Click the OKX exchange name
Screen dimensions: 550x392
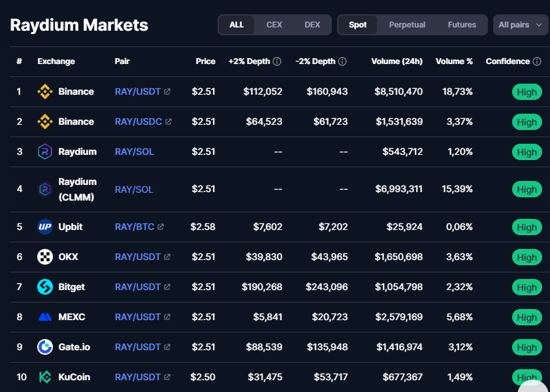pyautogui.click(x=69, y=257)
